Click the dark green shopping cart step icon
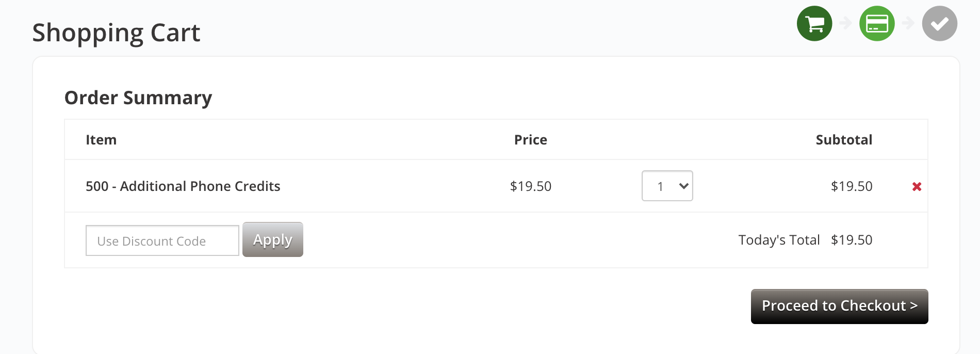The width and height of the screenshot is (980, 354). [x=814, y=23]
